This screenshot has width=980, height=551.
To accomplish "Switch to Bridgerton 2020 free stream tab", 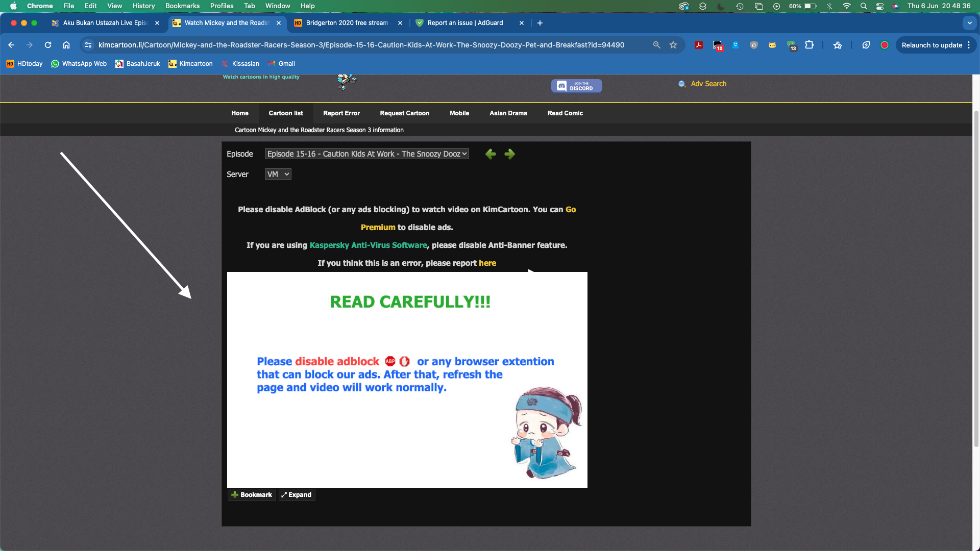I will (347, 23).
